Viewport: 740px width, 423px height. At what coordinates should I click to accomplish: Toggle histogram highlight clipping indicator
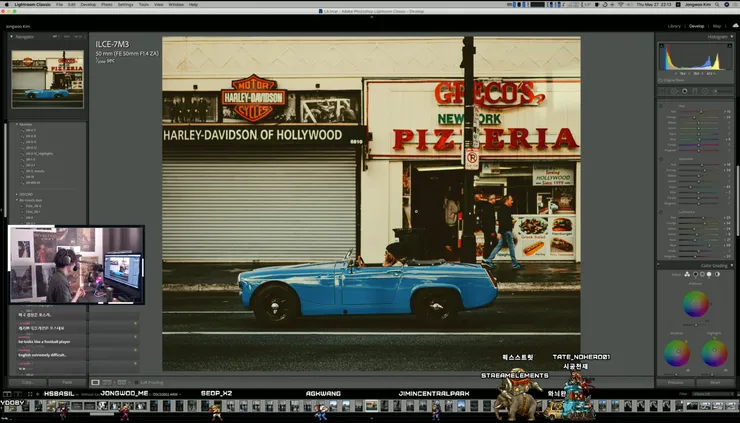728,46
